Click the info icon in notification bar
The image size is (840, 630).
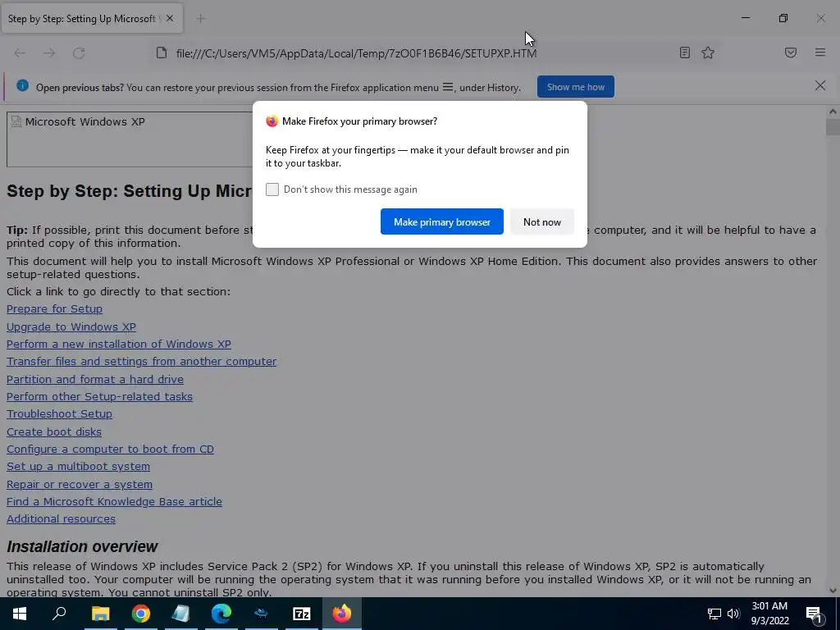tap(22, 85)
